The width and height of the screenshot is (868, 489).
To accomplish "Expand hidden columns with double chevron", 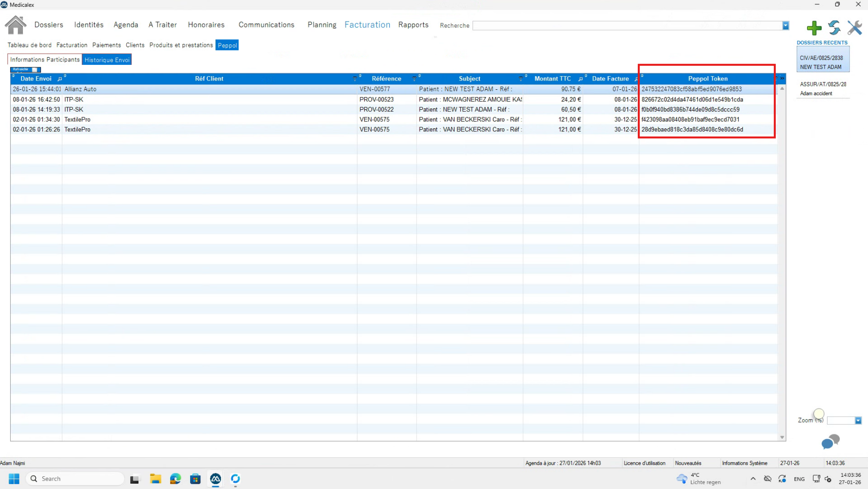I will (x=782, y=79).
